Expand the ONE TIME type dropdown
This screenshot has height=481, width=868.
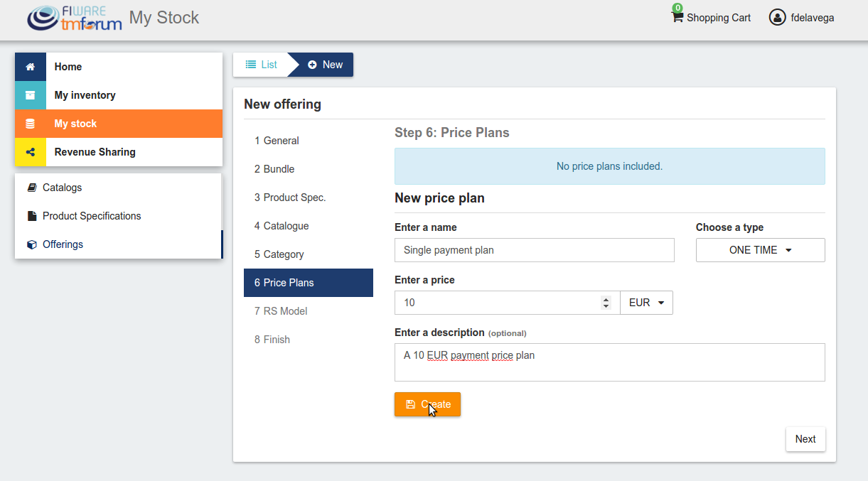[760, 250]
